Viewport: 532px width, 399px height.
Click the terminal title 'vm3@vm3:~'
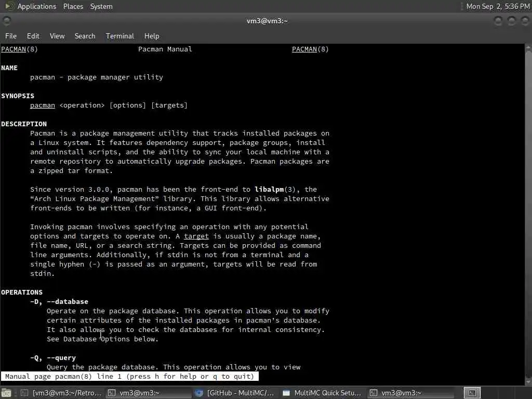point(267,21)
